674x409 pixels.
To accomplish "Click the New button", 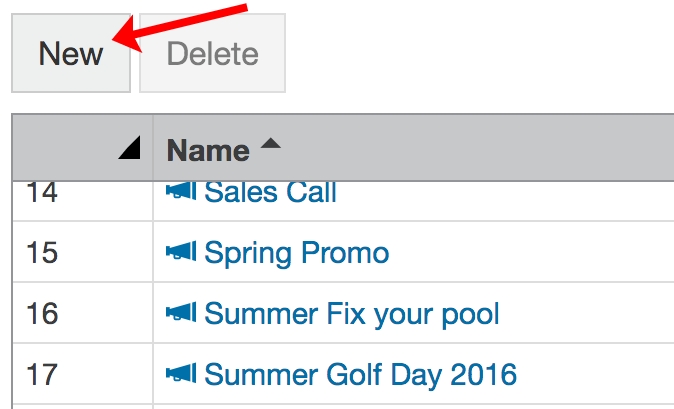I will (71, 54).
